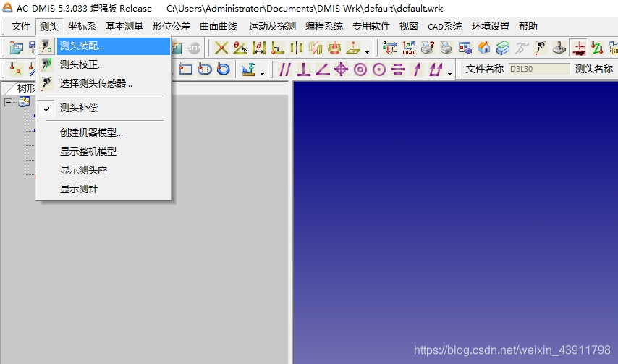Open the 曲面曲线 menu

(219, 26)
